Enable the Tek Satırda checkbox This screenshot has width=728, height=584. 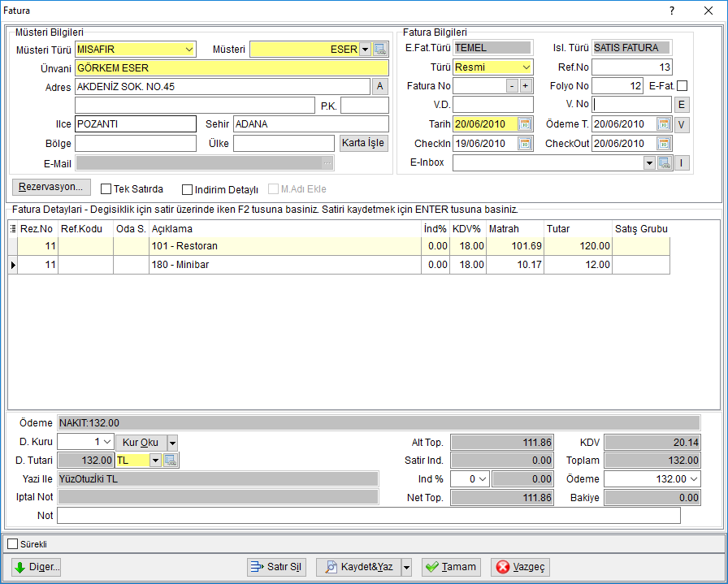(x=106, y=189)
